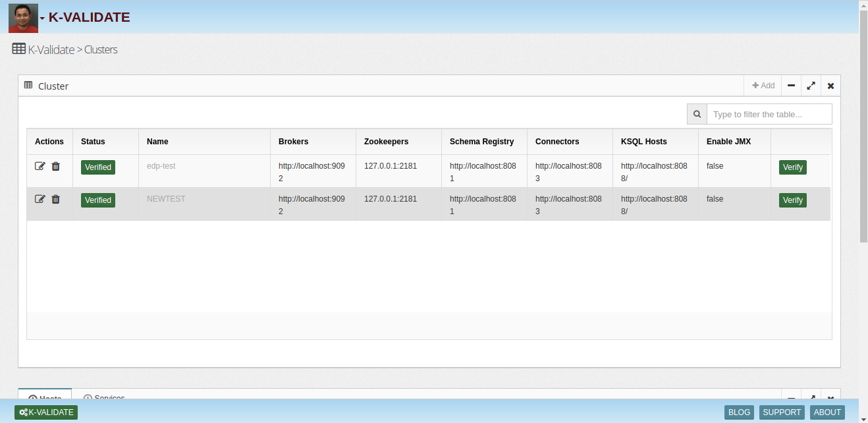
Task: Click the user avatar picture
Action: point(23,18)
